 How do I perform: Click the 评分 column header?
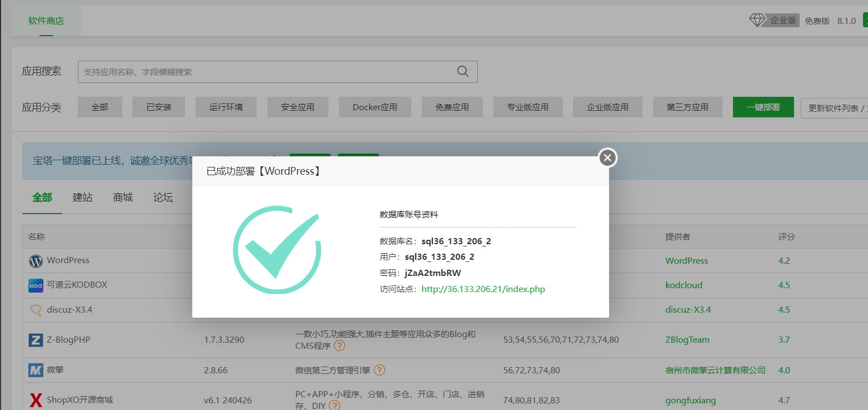tap(786, 236)
